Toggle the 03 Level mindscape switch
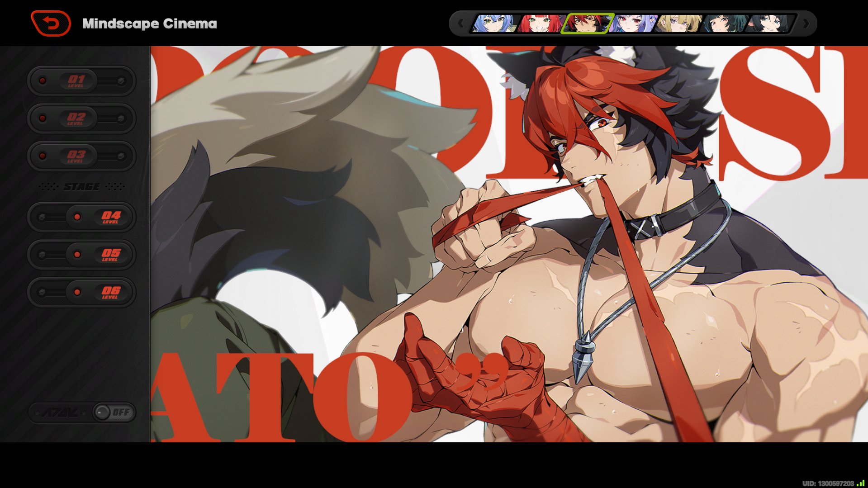This screenshot has height=488, width=868. [x=82, y=156]
